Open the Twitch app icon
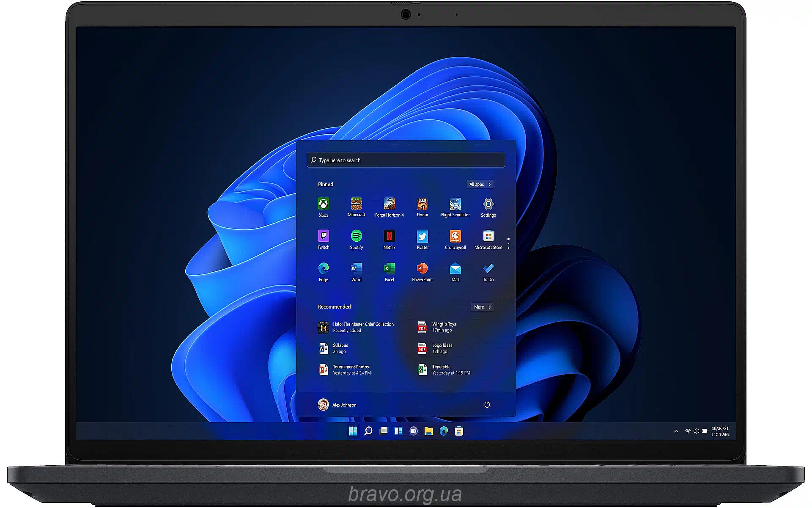Image resolution: width=812 pixels, height=508 pixels. point(323,236)
